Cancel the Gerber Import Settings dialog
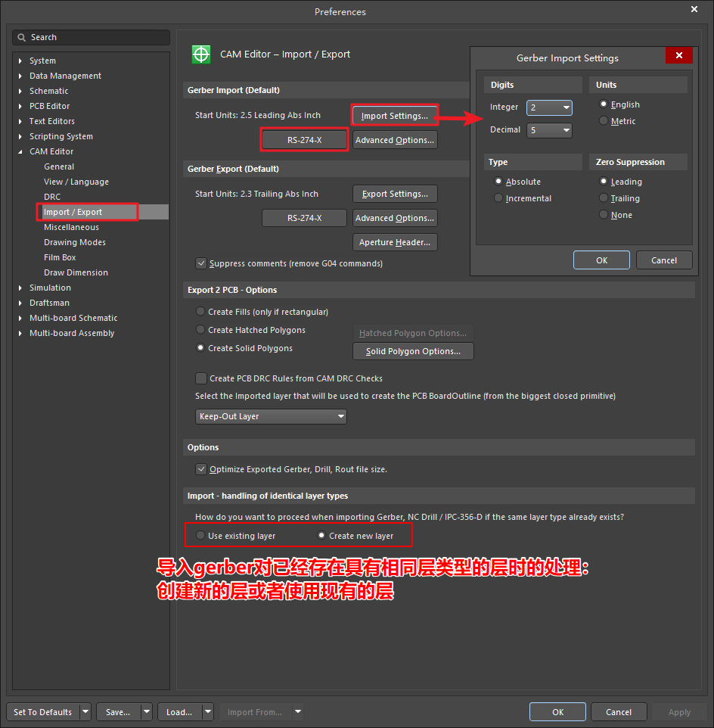Viewport: 714px width, 728px height. (664, 260)
